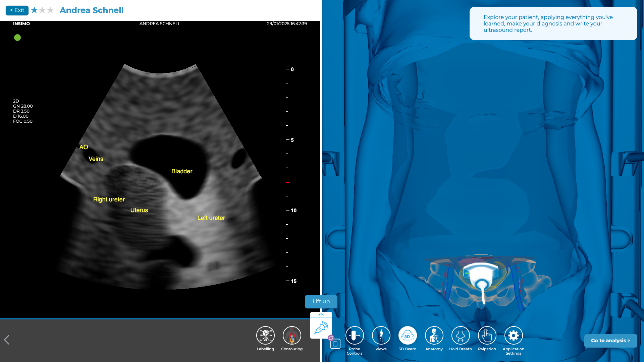Screen dimensions: 644x362
Task: Open the clipboard report icon
Action: (x=335, y=344)
